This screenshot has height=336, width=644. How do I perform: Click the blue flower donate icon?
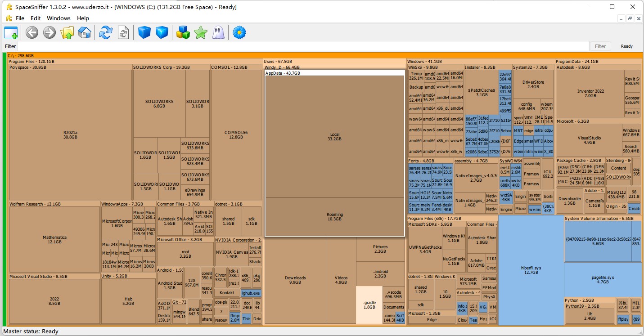(239, 32)
